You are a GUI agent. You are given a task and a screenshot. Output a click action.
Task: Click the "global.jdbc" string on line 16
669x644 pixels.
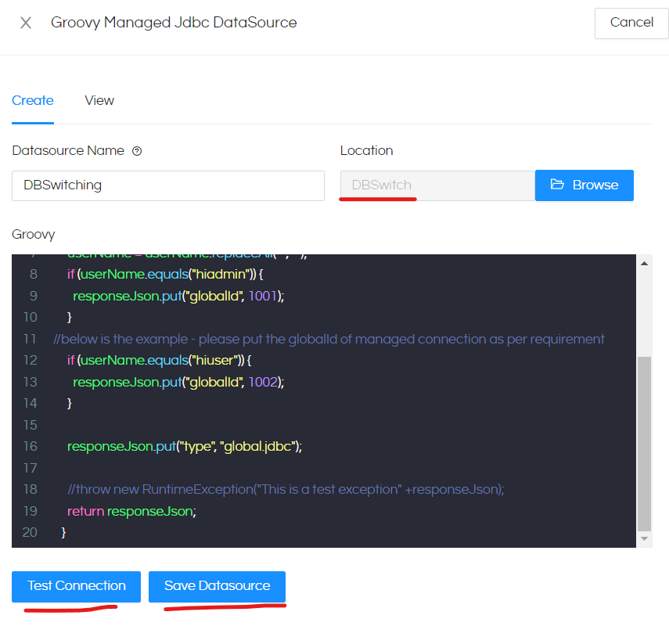258,446
